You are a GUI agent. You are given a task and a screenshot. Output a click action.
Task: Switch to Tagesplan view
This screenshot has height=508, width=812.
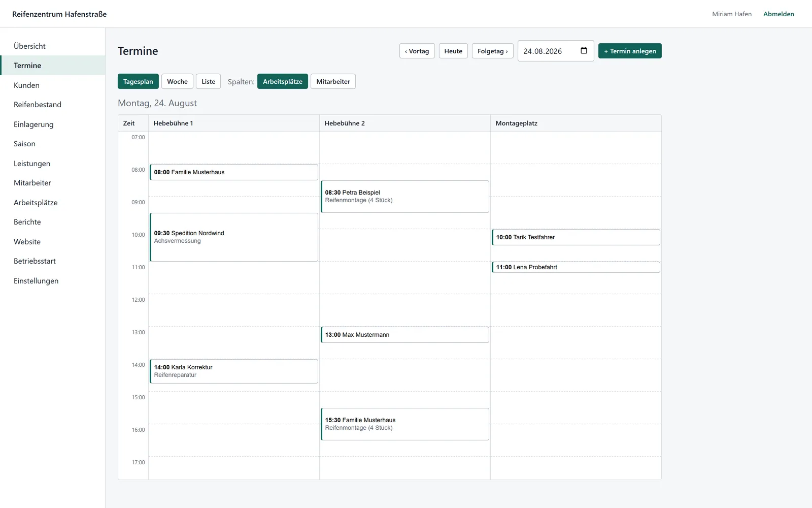pos(138,81)
